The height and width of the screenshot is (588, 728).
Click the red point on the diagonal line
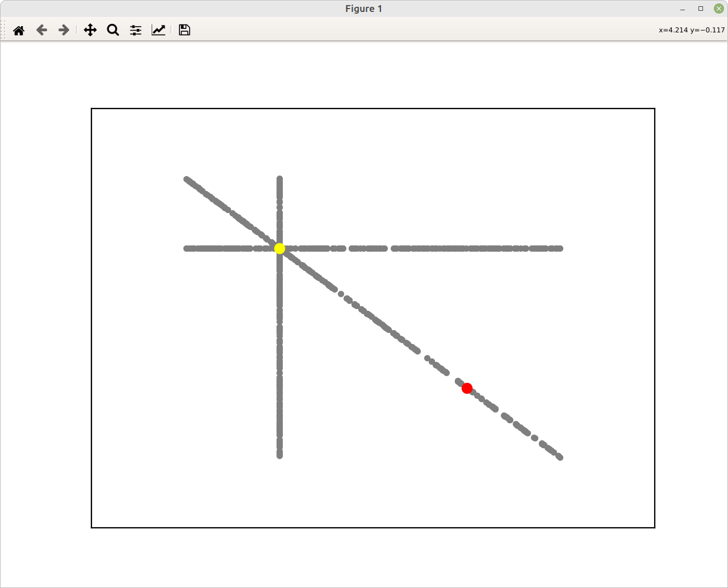coord(467,388)
